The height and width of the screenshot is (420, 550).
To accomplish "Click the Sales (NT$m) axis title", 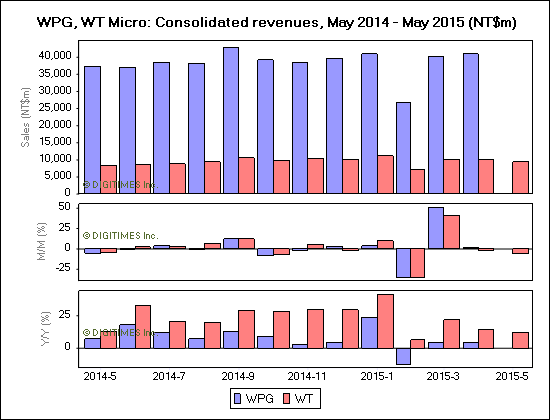I will [x=26, y=117].
